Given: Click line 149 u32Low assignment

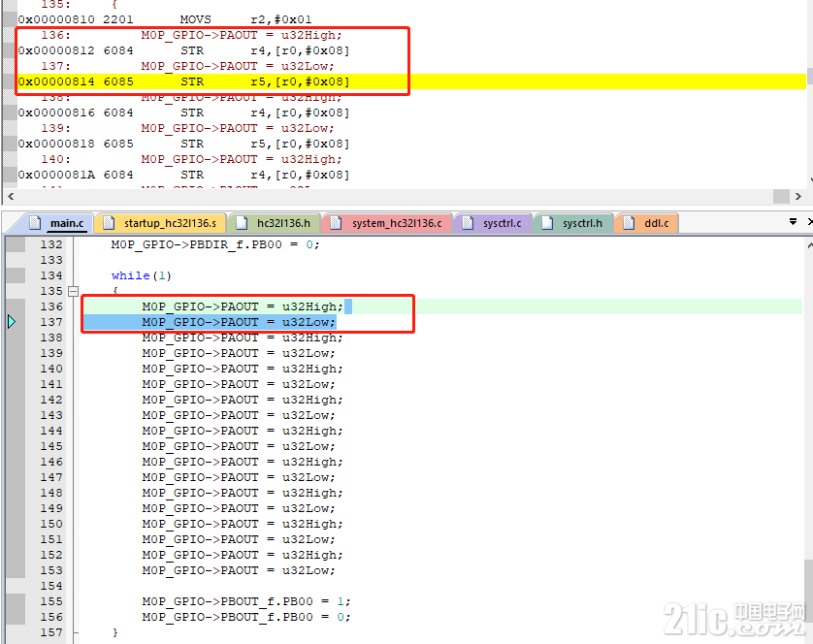Looking at the screenshot, I should (x=239, y=508).
